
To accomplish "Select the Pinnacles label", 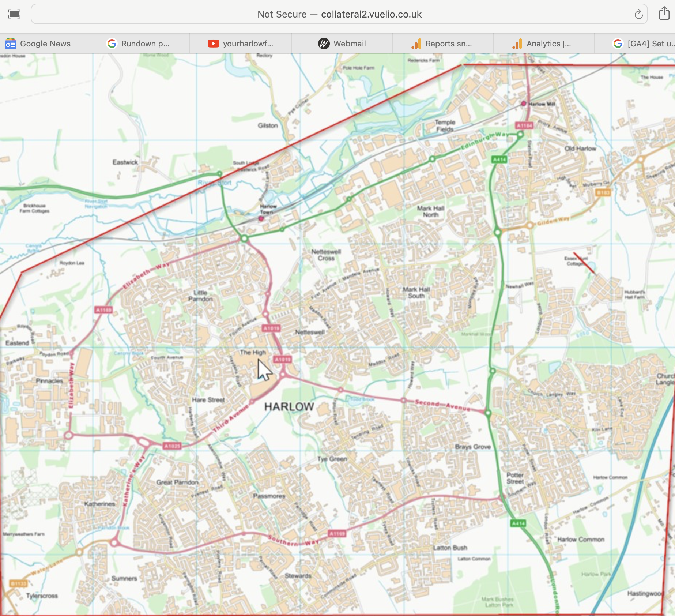I will [x=49, y=381].
